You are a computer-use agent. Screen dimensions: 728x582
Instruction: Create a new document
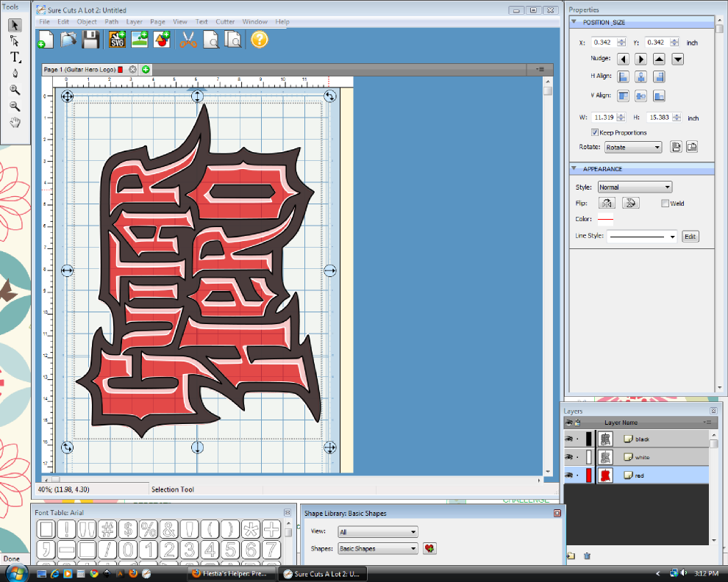point(45,40)
